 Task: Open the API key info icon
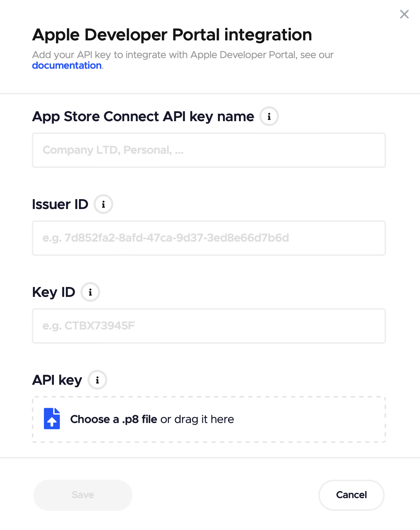tap(97, 380)
